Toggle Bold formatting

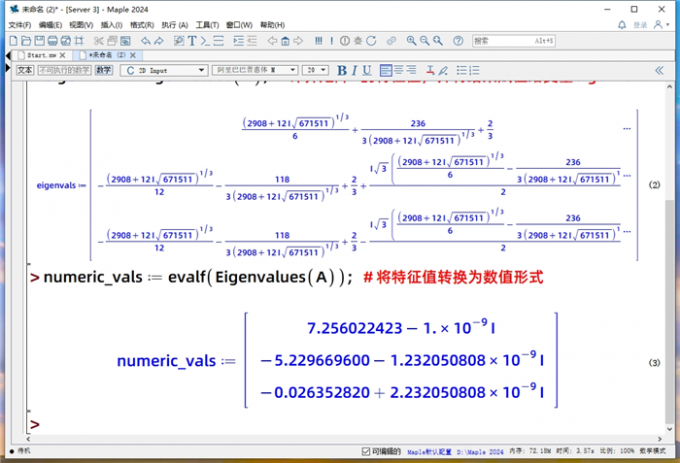tap(341, 70)
